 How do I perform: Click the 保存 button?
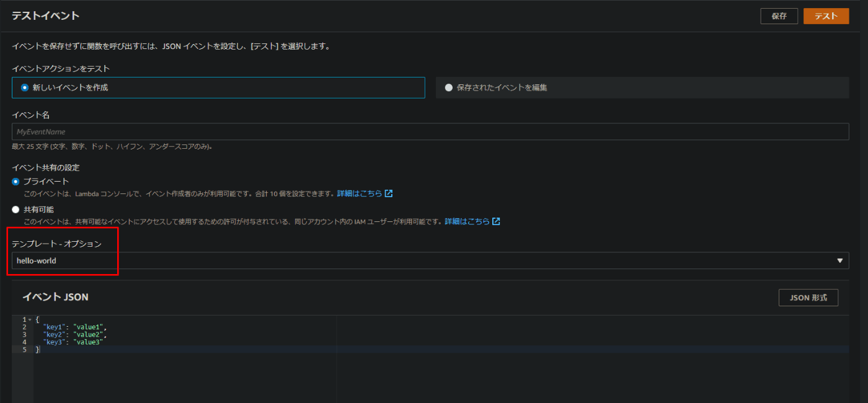tap(779, 16)
